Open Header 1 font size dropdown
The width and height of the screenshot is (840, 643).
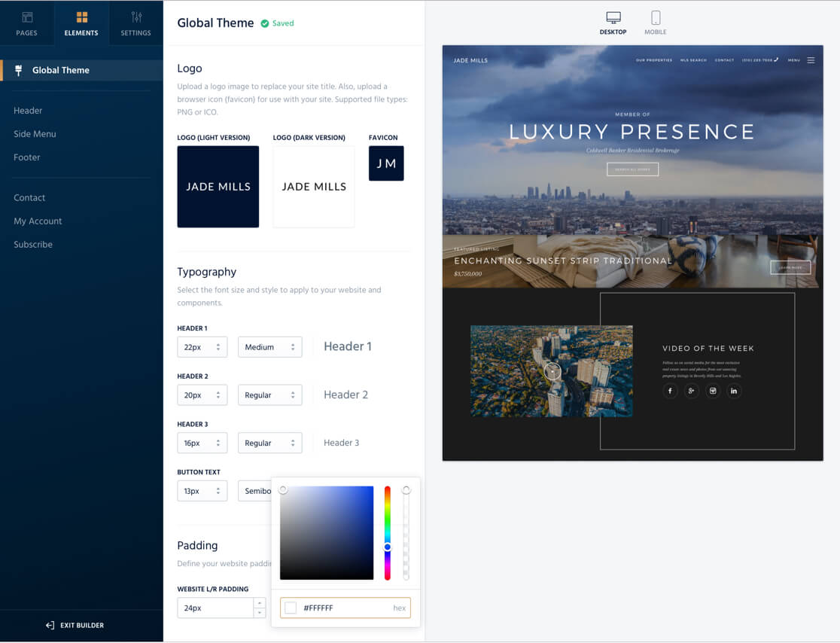(202, 347)
